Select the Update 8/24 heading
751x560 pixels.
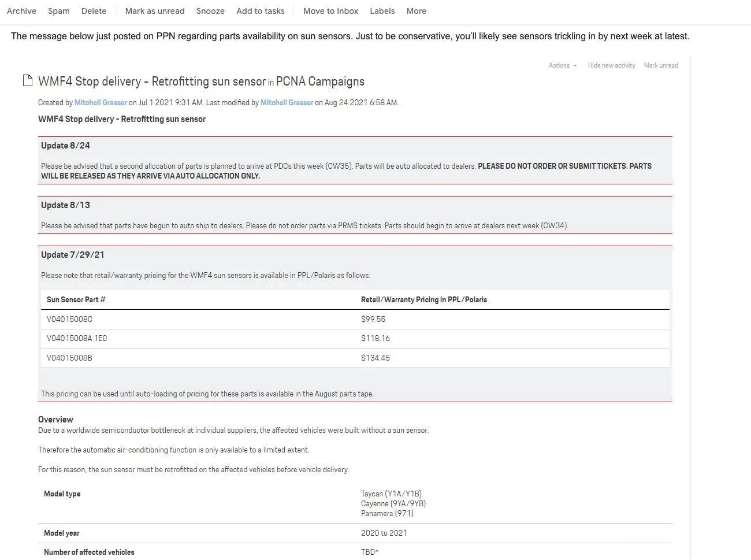65,146
